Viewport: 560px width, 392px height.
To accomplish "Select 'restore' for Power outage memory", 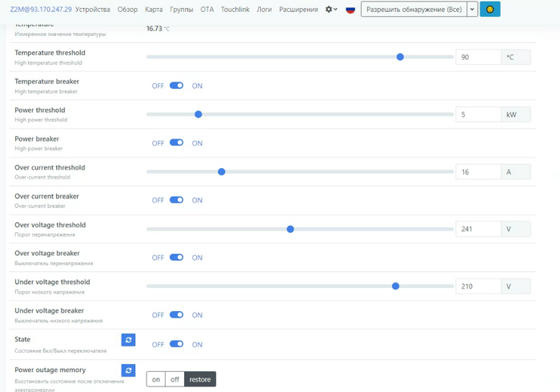I will coord(200,379).
